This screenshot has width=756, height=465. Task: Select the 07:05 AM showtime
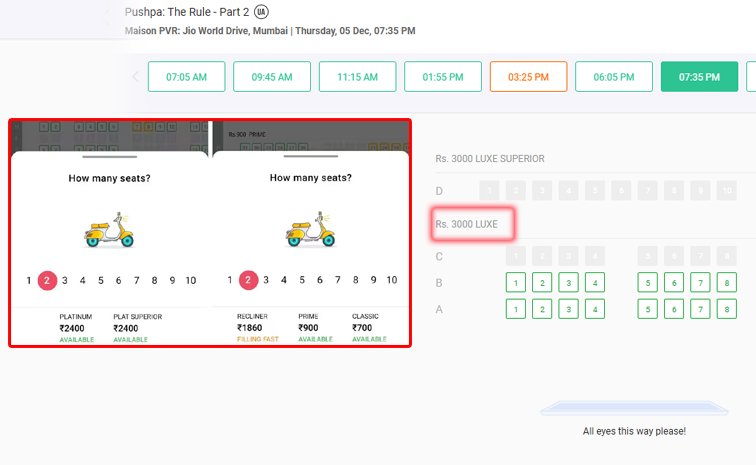[x=187, y=77]
